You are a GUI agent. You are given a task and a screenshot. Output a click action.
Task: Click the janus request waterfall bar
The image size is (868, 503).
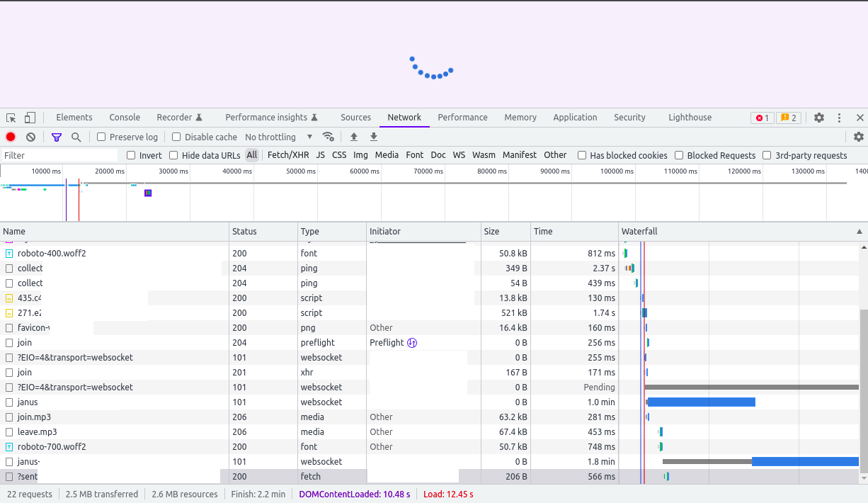(701, 402)
